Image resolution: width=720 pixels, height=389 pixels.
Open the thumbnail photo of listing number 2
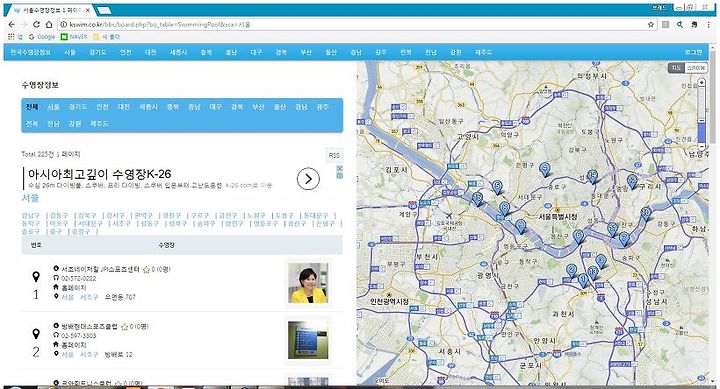308,340
